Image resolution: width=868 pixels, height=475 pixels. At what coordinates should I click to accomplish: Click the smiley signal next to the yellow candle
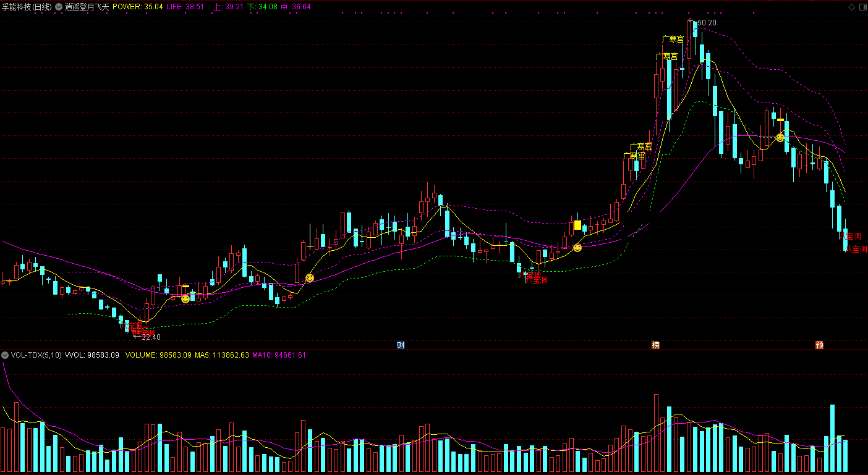[577, 248]
